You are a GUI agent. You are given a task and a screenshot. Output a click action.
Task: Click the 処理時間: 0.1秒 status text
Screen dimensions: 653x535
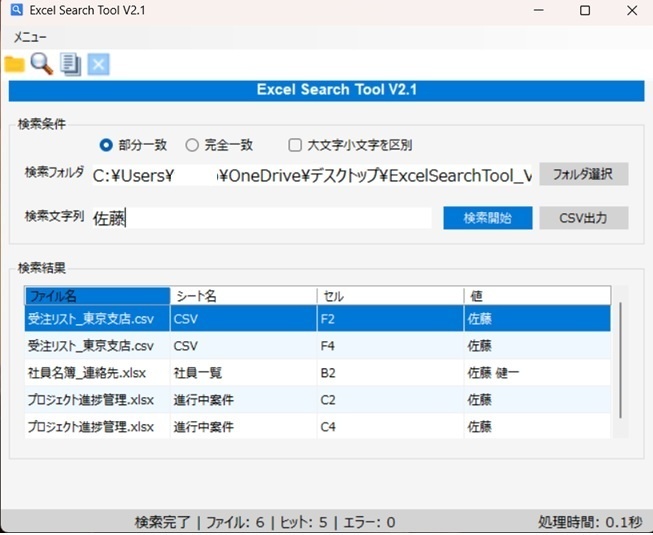(x=590, y=522)
